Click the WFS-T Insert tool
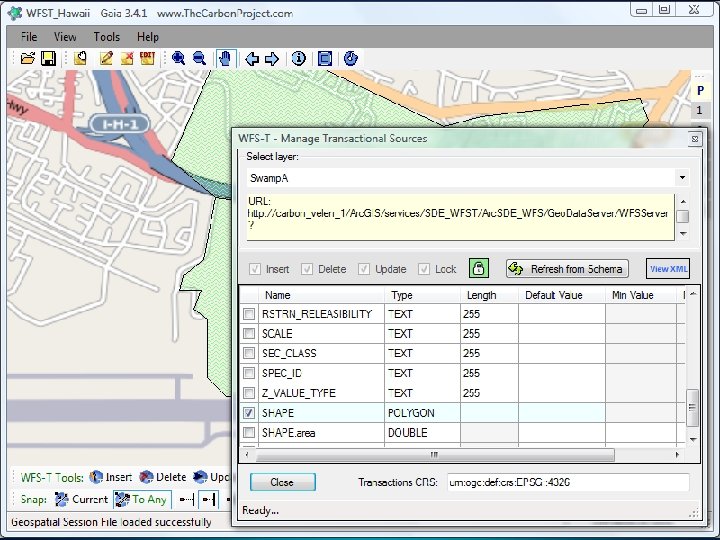Viewport: 720px width, 540px height. click(111, 478)
